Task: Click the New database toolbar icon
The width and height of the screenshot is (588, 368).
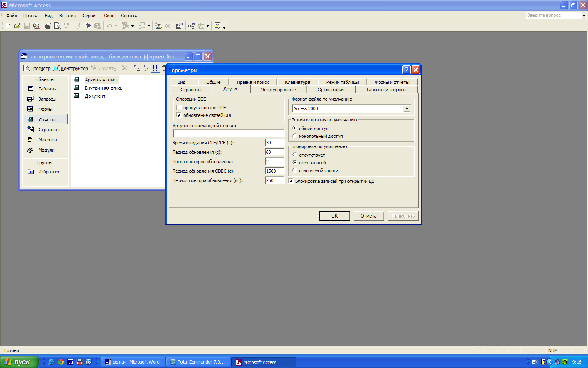Action: click(x=8, y=26)
